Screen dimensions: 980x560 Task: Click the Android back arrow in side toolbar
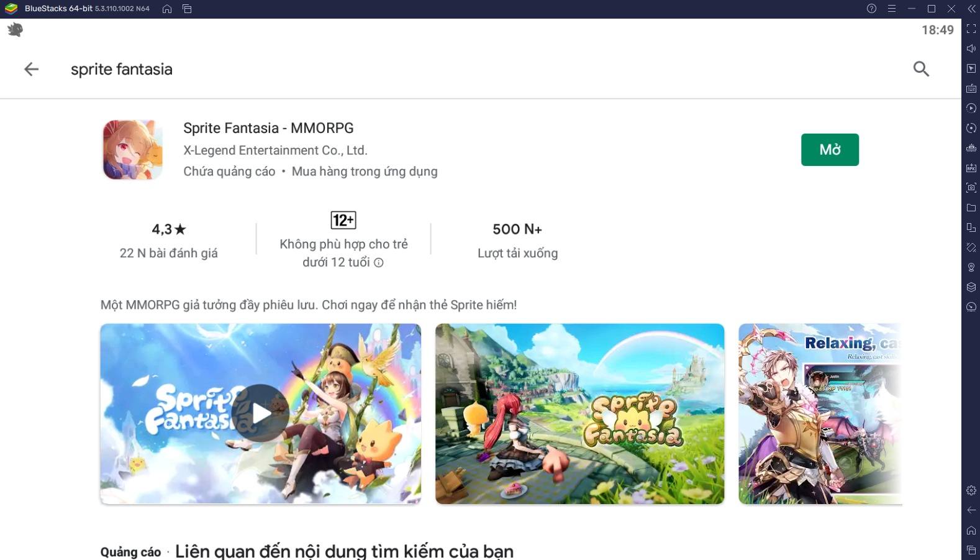click(x=971, y=510)
